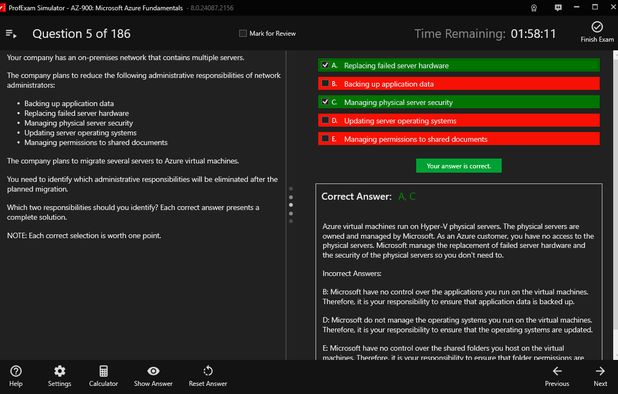Click Reset Answer icon

[208, 371]
